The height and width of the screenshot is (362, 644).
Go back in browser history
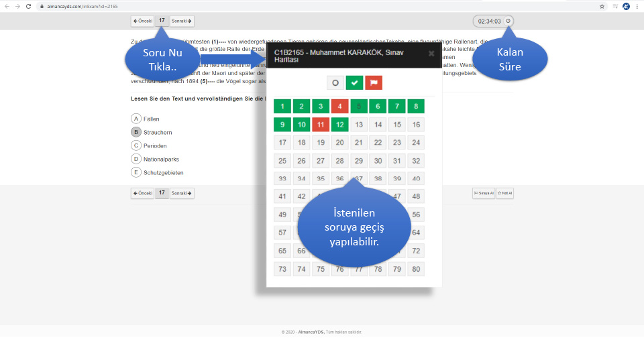tap(7, 6)
